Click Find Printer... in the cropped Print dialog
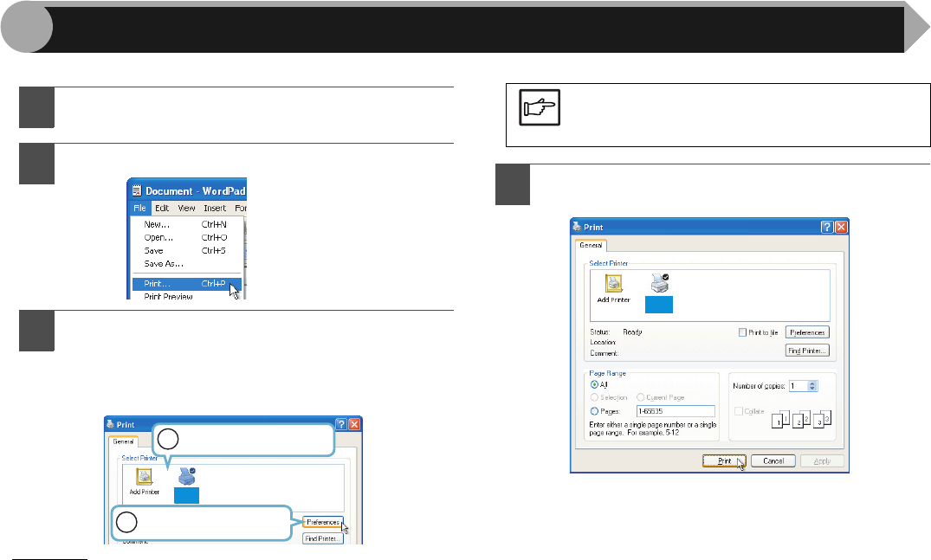 pos(323,538)
